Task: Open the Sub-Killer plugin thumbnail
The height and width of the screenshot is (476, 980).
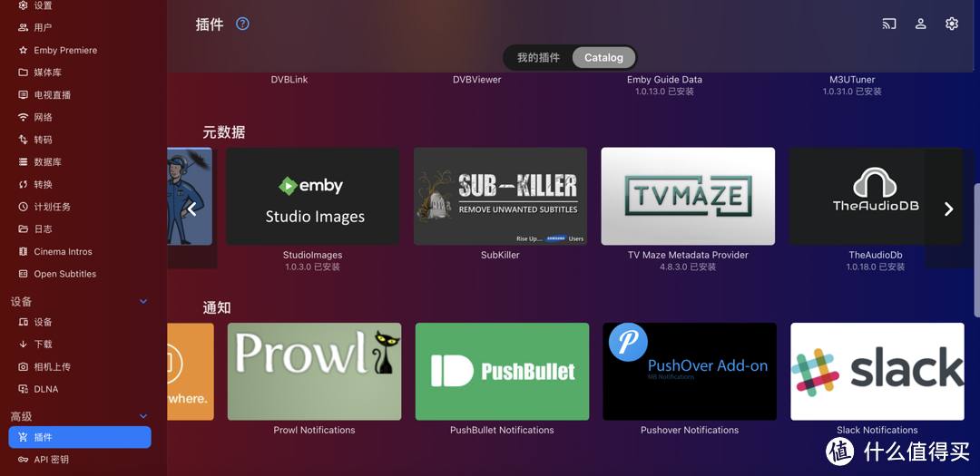Action: [x=501, y=196]
